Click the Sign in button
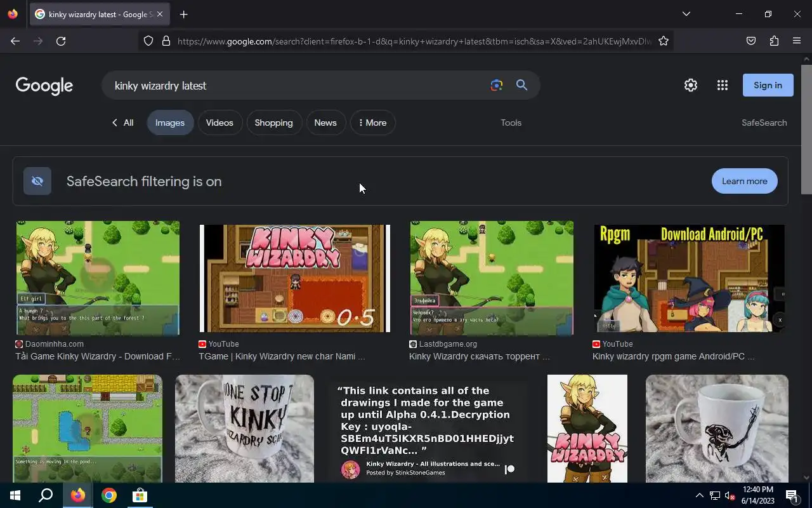Viewport: 812px width, 508px height. click(768, 85)
